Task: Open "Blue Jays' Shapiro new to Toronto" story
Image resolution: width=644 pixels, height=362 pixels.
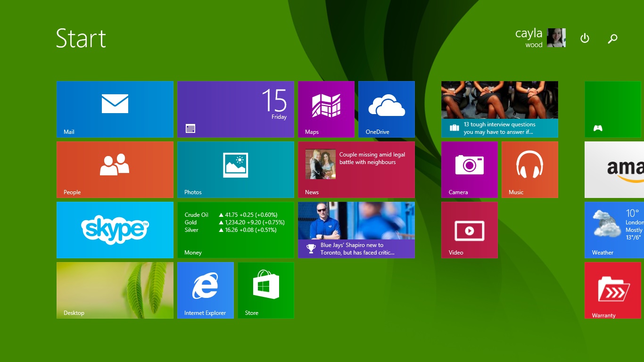Action: click(357, 249)
